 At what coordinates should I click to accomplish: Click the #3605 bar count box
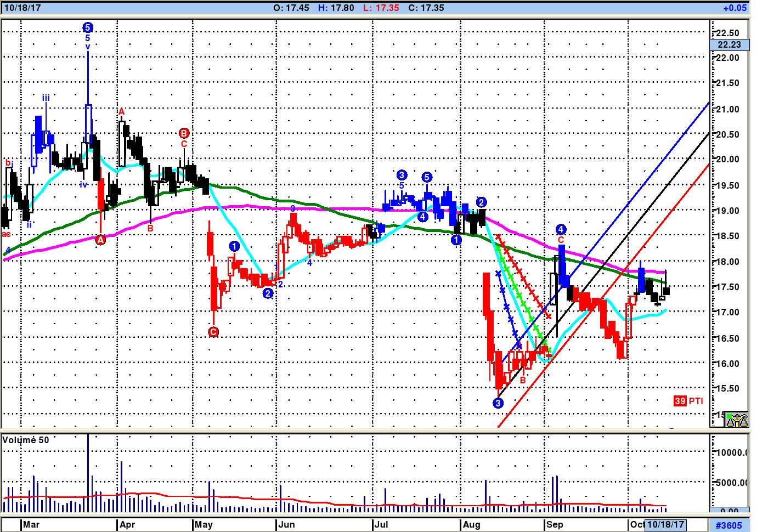point(729,525)
